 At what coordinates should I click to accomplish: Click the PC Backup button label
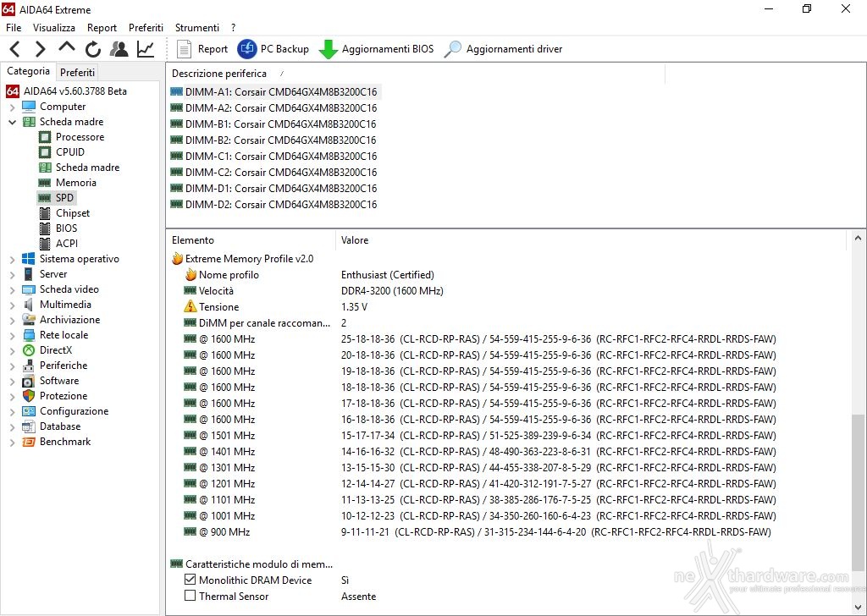(284, 49)
